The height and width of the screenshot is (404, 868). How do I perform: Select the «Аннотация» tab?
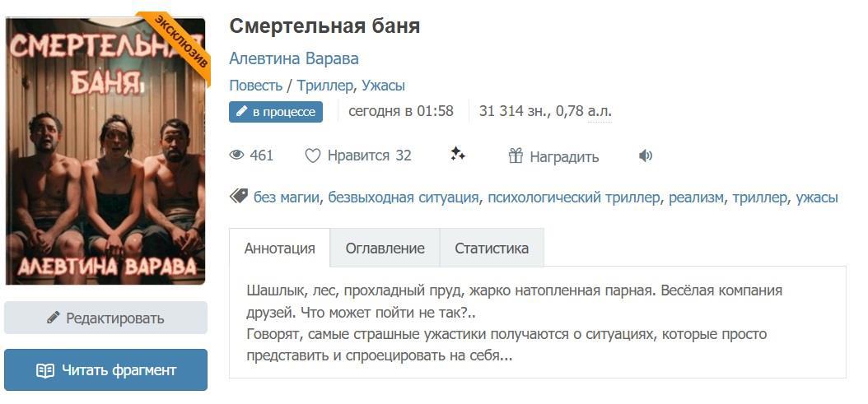[279, 248]
